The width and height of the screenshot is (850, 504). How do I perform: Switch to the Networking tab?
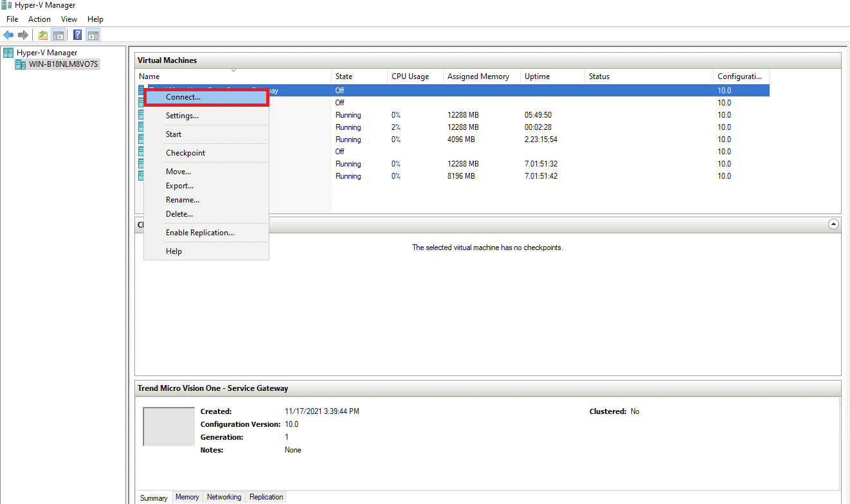pyautogui.click(x=224, y=497)
